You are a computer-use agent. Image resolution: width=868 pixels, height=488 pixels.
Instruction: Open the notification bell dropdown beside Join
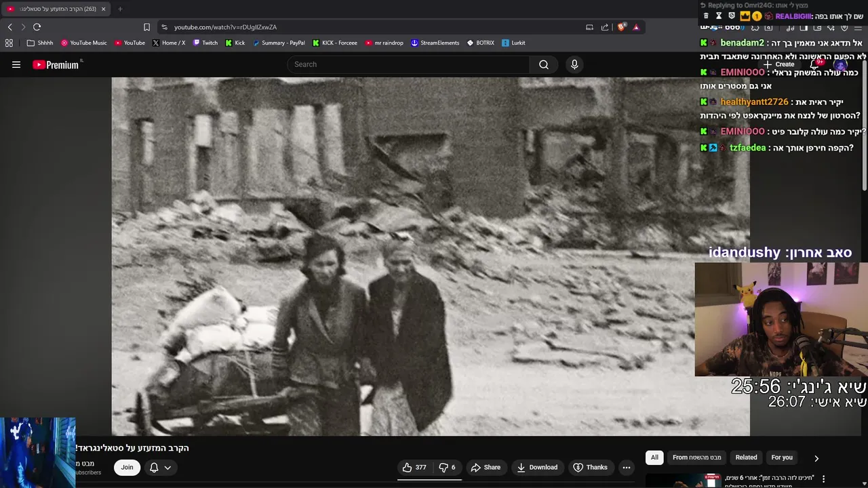pyautogui.click(x=160, y=467)
